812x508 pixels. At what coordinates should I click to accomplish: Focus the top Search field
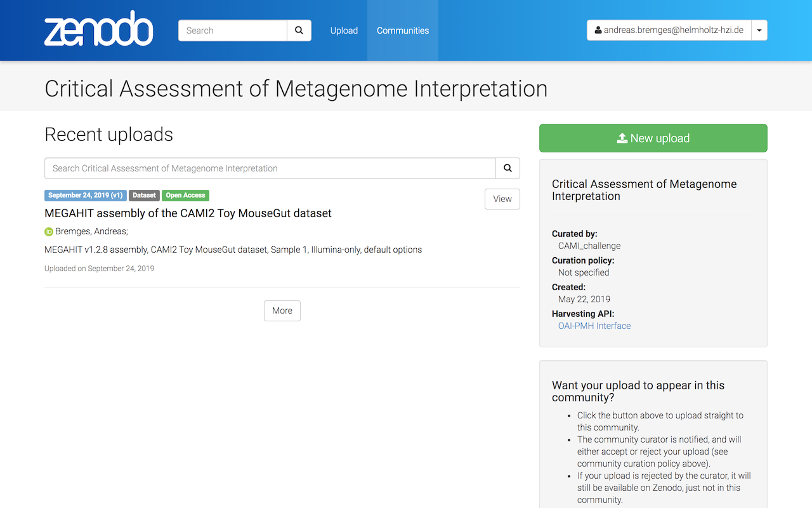pos(233,30)
